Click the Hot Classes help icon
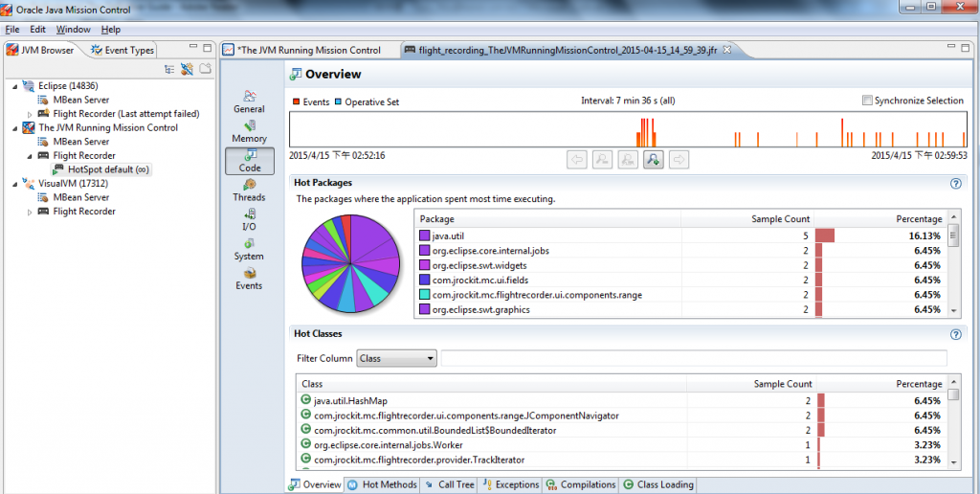The height and width of the screenshot is (494, 980). 955,334
